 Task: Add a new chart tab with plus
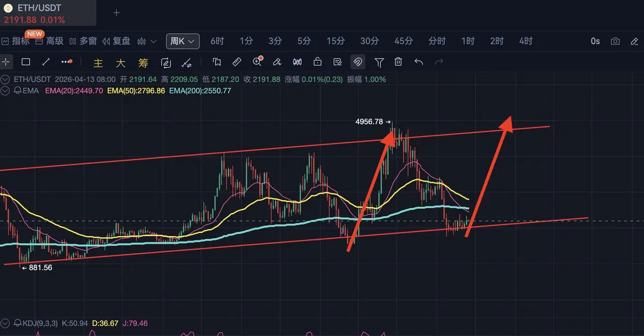pos(116,13)
